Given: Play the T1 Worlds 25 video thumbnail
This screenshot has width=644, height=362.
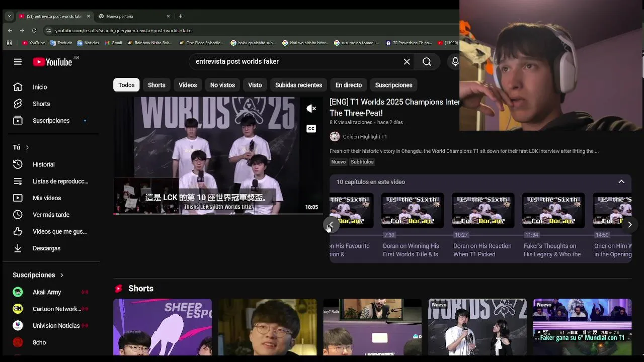Looking at the screenshot, I should [x=218, y=156].
